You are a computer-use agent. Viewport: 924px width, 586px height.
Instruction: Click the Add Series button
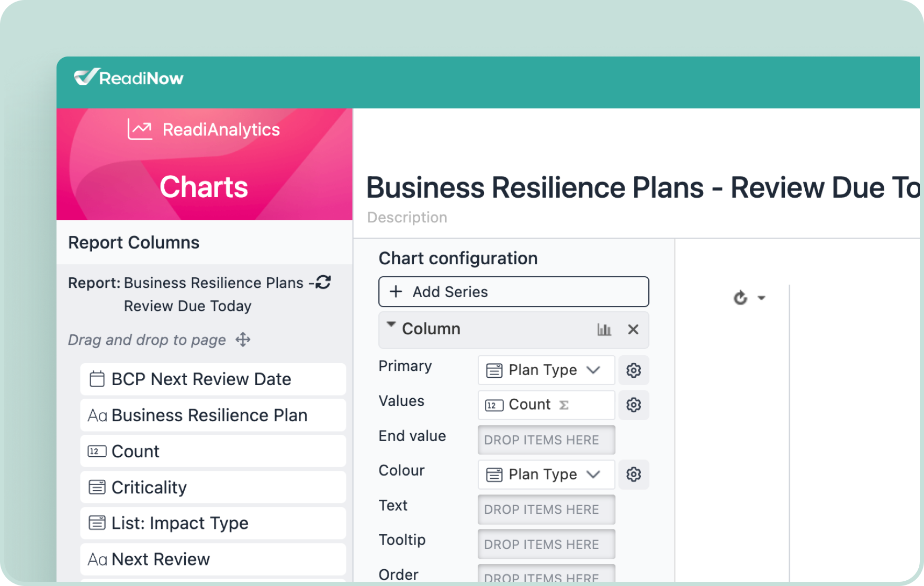point(513,292)
